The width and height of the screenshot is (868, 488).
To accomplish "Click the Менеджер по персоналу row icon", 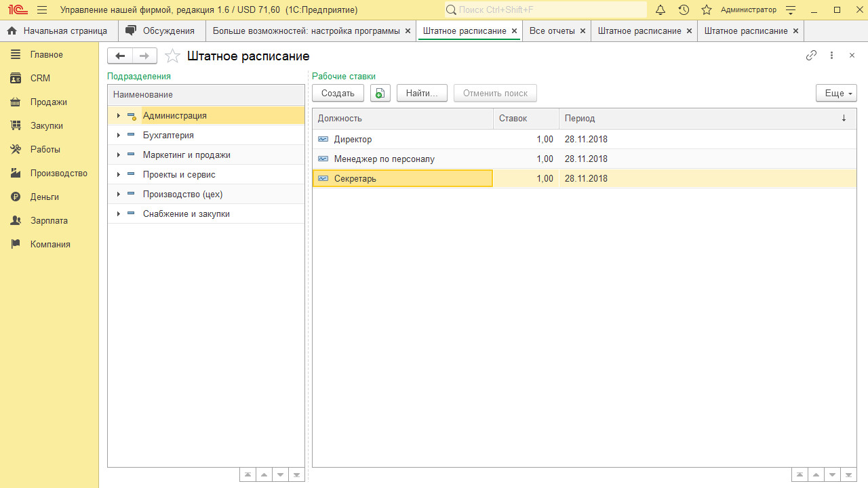I will pyautogui.click(x=323, y=159).
